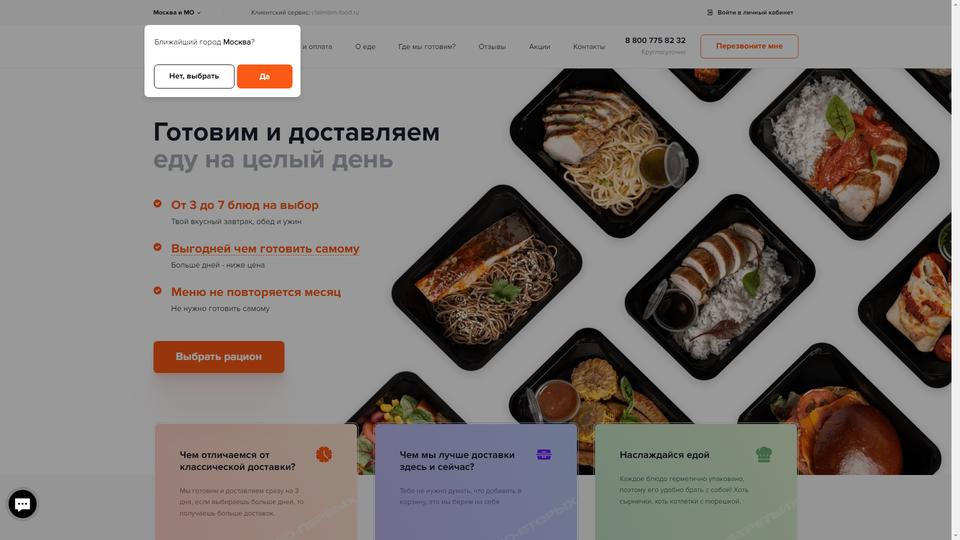Go to 'Где мы готовим?' menu item
The width and height of the screenshot is (960, 540).
coord(427,47)
